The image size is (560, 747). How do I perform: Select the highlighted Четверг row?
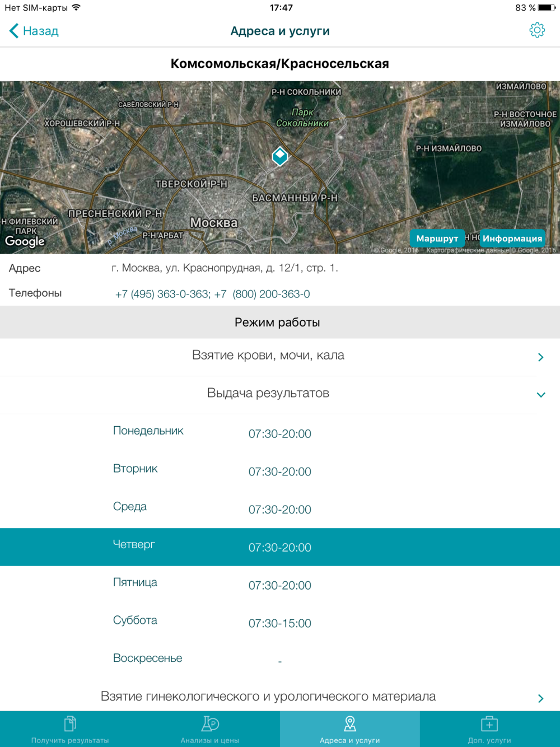pos(280,547)
